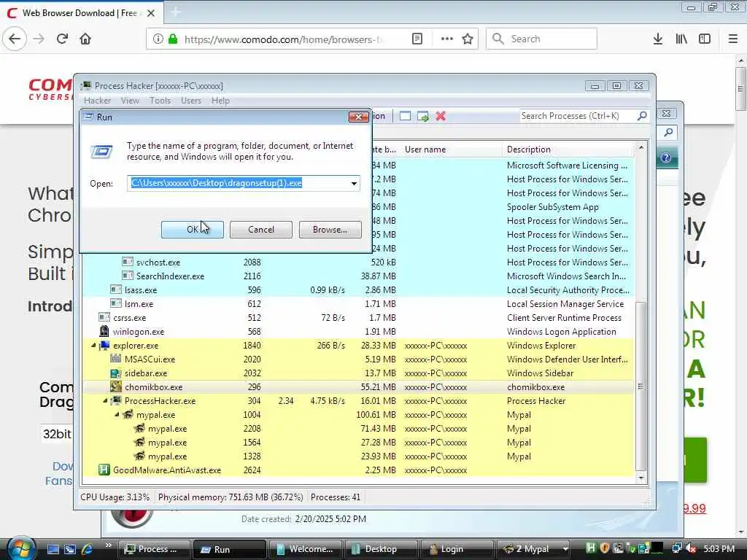Click the Internet Explorer quick launch icon
The width and height of the screenshot is (747, 560).
[87, 549]
